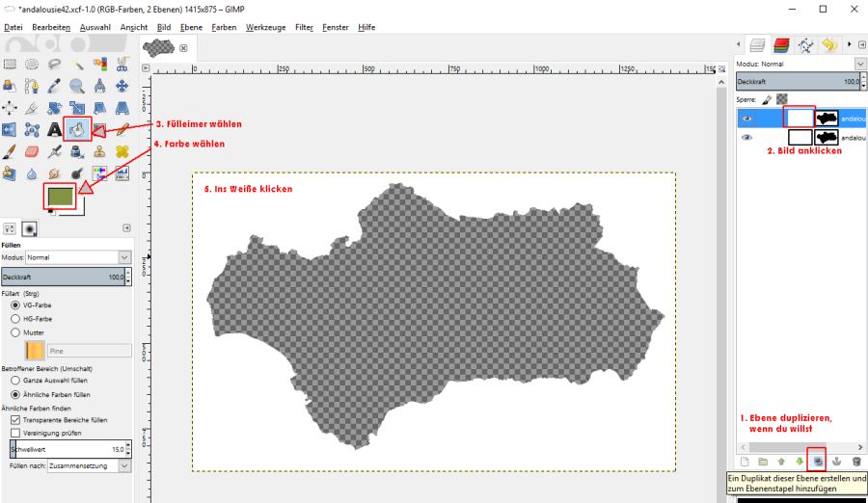Open the Farben menu
Screen dimensions: 868x503
[224, 27]
